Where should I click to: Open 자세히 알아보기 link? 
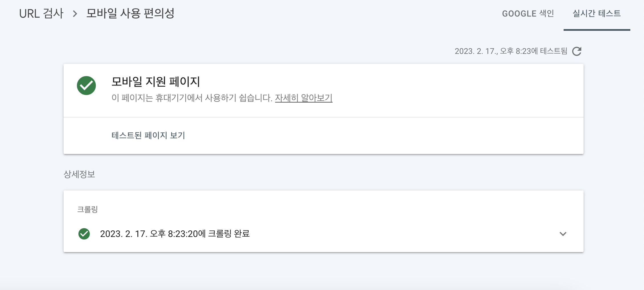(x=304, y=98)
